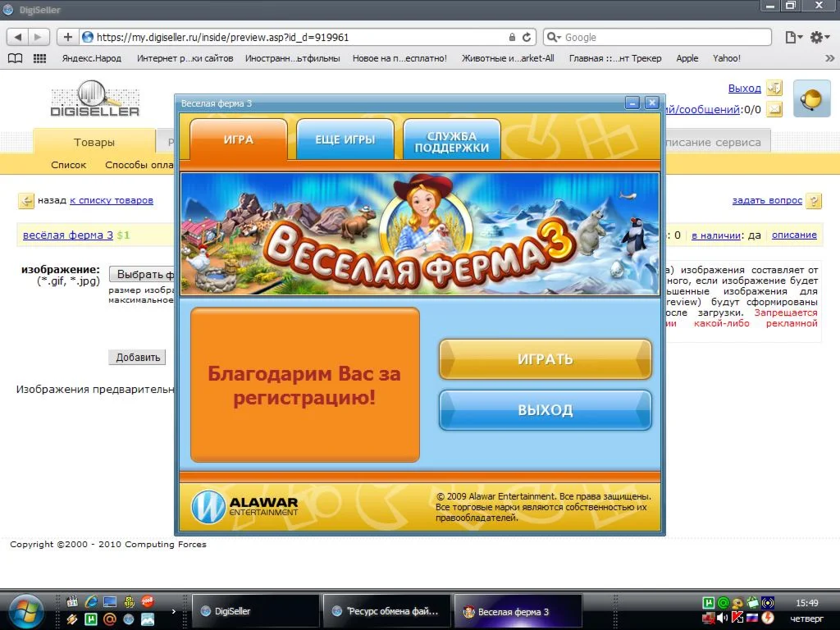Select the Товары tab on DigiSeller page
The height and width of the screenshot is (630, 840).
(94, 142)
